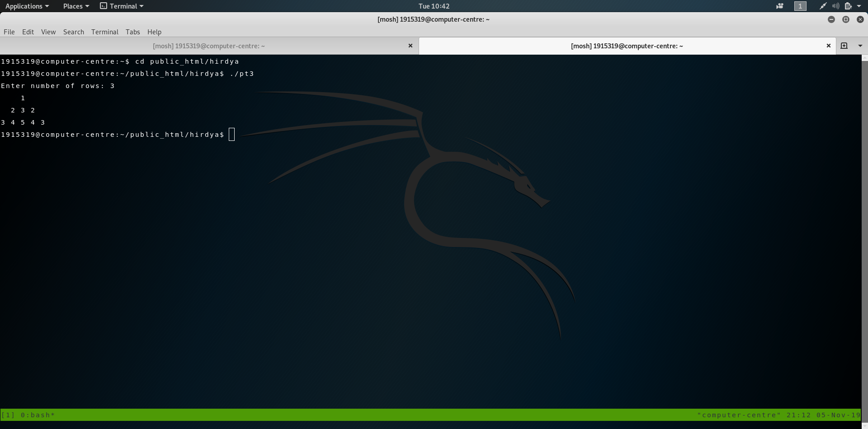This screenshot has height=429, width=868.
Task: Maximize the terminal window
Action: point(846,19)
